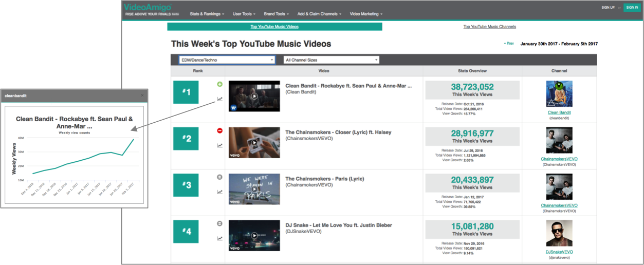Open the Brand Tools menu
The image size is (644, 265).
(x=277, y=14)
